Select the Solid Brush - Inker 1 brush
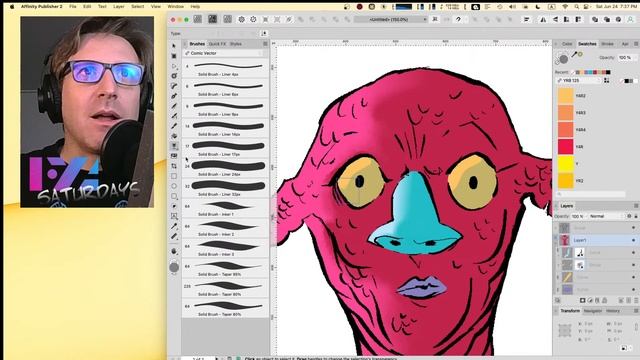This screenshot has width=640, height=360. pos(225,209)
